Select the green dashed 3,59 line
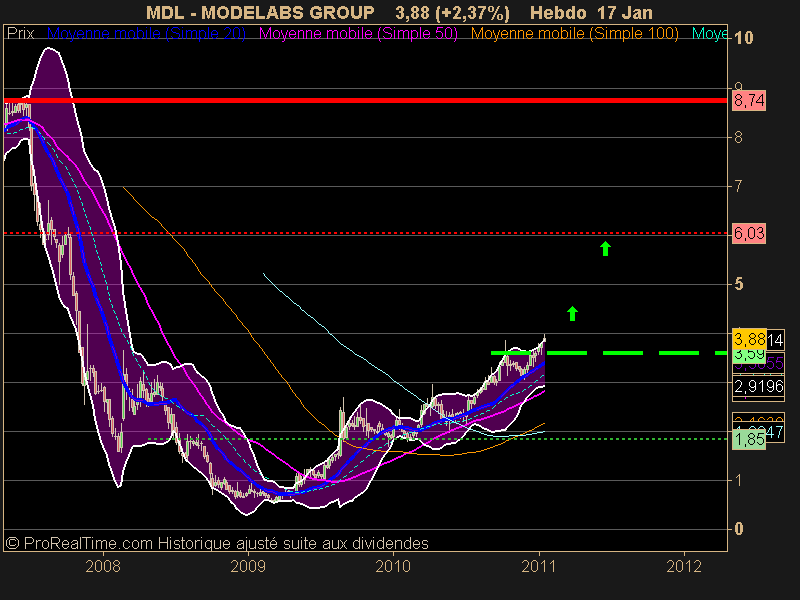This screenshot has height=600, width=800. (609, 353)
